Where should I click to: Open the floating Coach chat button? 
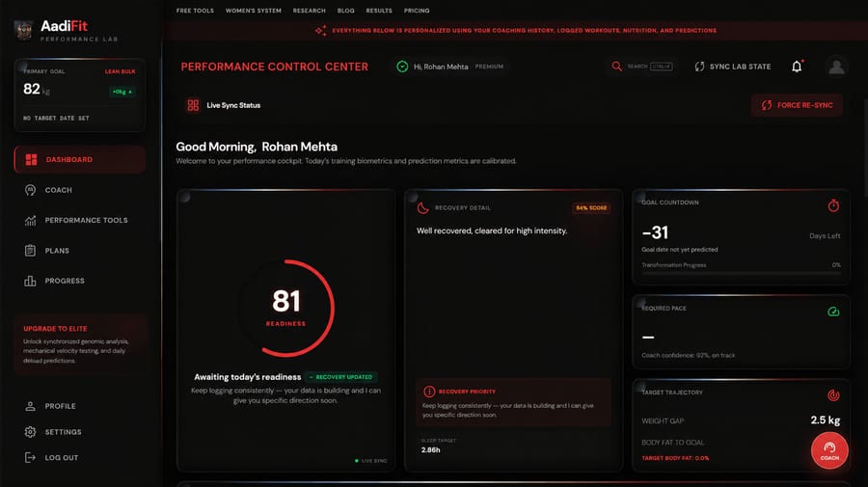coord(829,450)
